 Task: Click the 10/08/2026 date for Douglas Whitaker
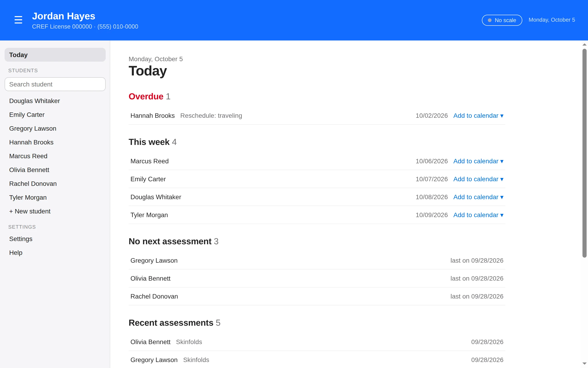pos(432,197)
